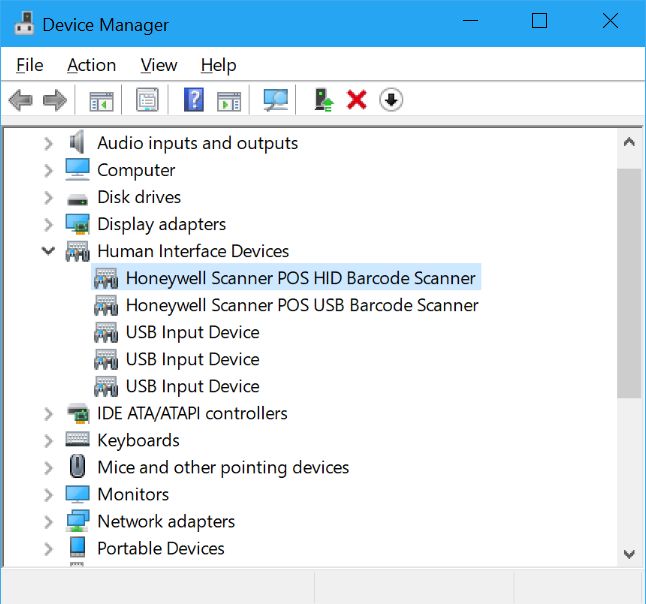
Task: Click icon beside Honeywell USB Barcode Scanner
Action: [106, 305]
